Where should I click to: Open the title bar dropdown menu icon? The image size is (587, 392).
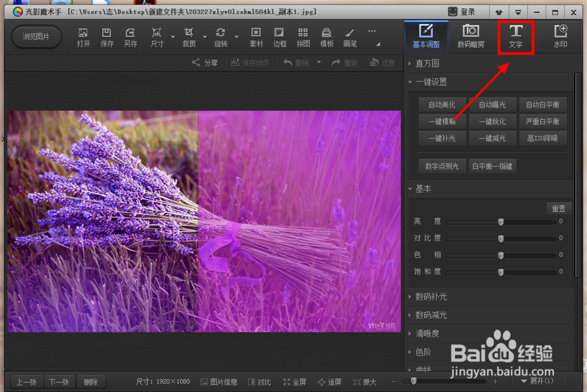(x=518, y=12)
